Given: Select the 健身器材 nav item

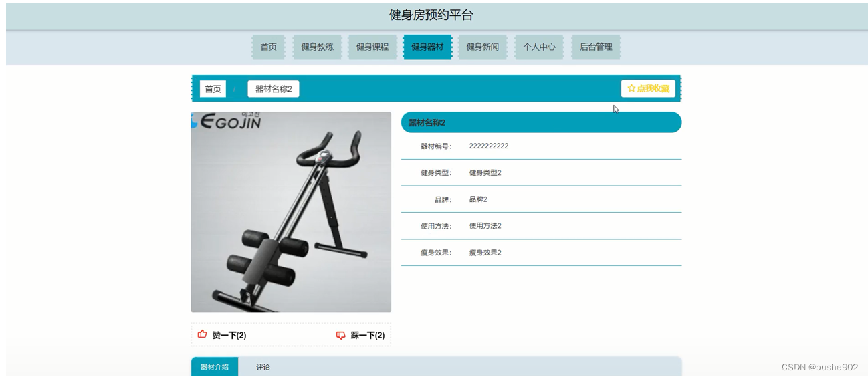Looking at the screenshot, I should tap(427, 47).
